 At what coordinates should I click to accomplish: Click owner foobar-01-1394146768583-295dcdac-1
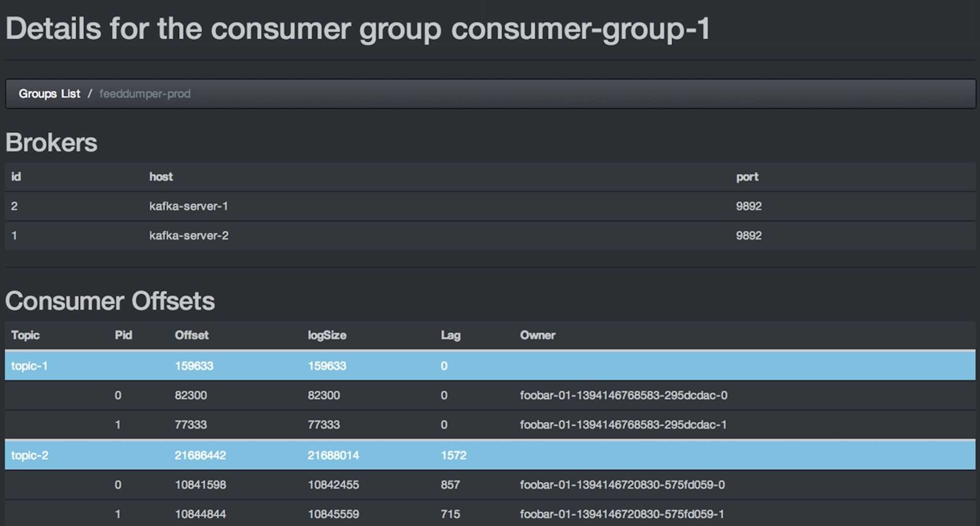click(624, 424)
